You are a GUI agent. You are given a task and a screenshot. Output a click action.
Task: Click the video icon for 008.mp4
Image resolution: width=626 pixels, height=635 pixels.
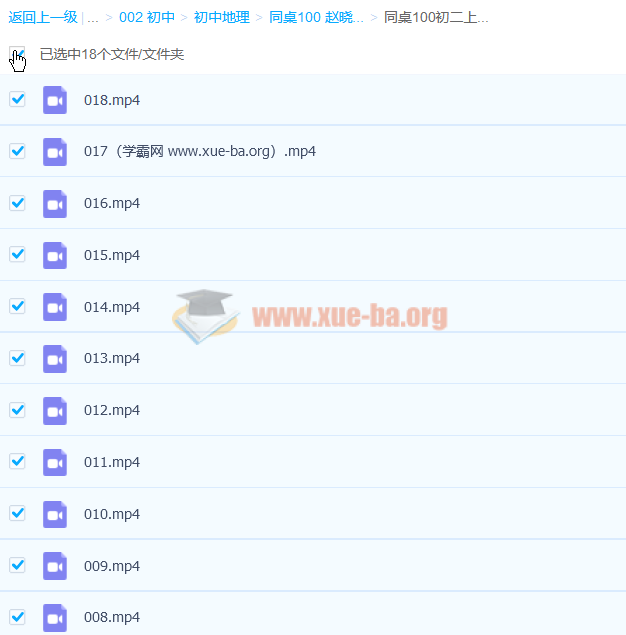click(55, 617)
